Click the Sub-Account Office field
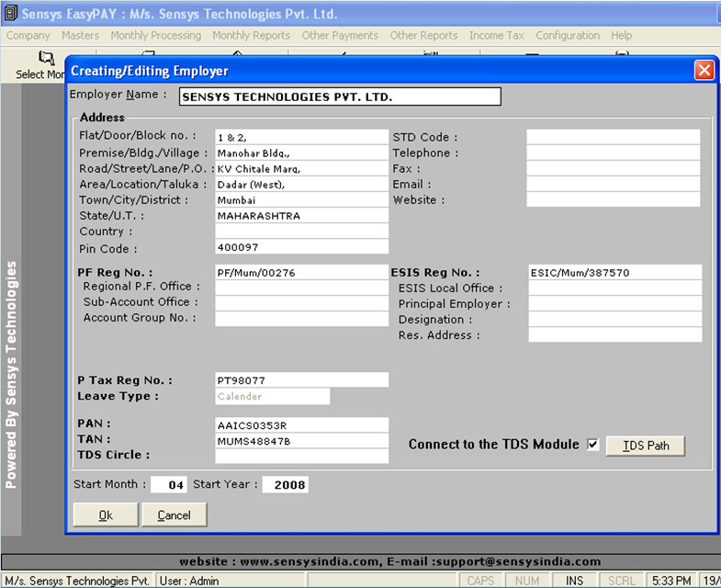The height and width of the screenshot is (588, 721). point(301,304)
